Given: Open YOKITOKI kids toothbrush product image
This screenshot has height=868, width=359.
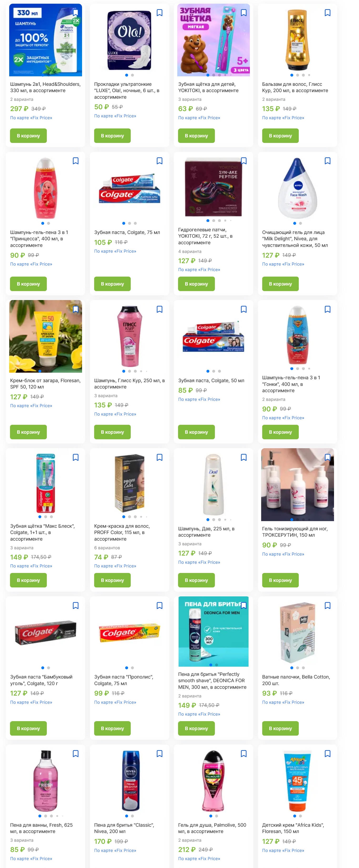Looking at the screenshot, I should 214,40.
